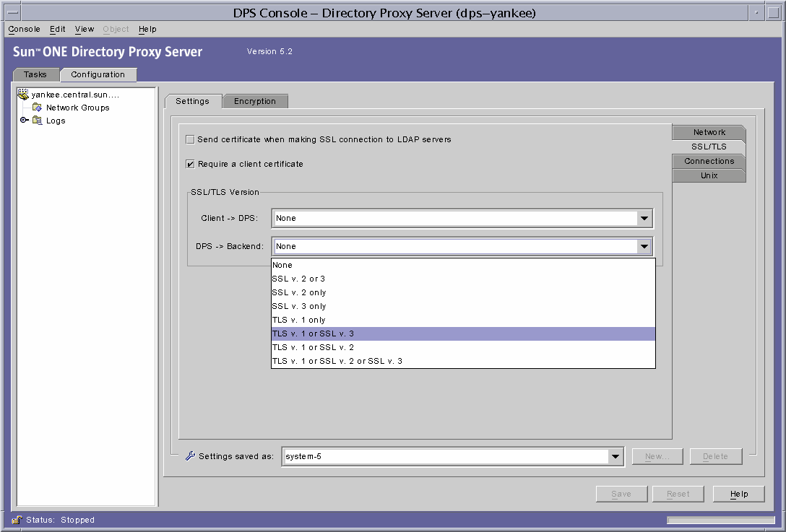
Task: Switch to the Tasks tab
Action: coord(36,74)
